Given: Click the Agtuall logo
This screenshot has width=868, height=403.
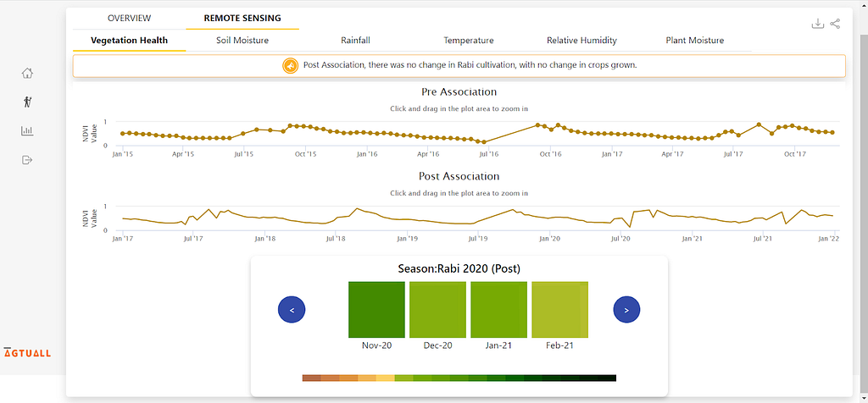Looking at the screenshot, I should click(x=27, y=352).
